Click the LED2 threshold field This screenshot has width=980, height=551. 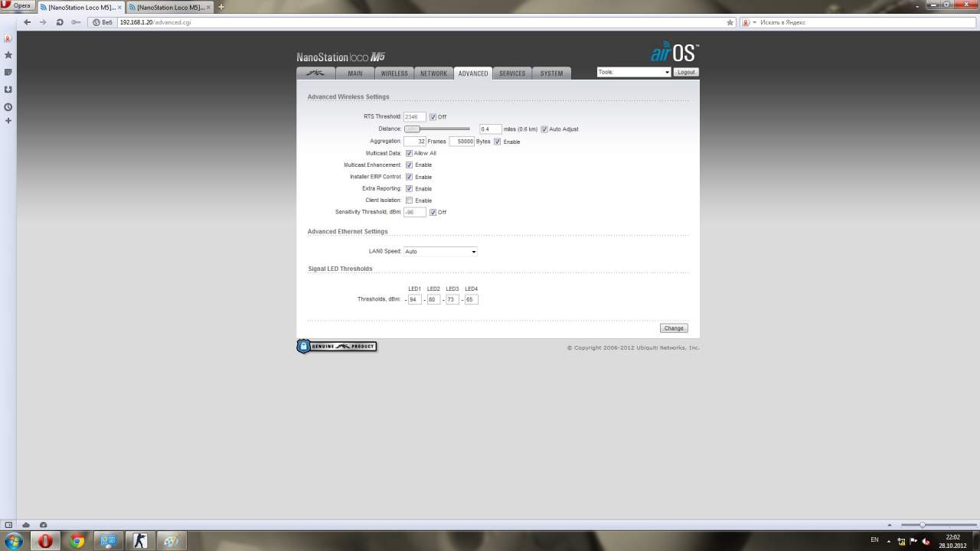(433, 299)
